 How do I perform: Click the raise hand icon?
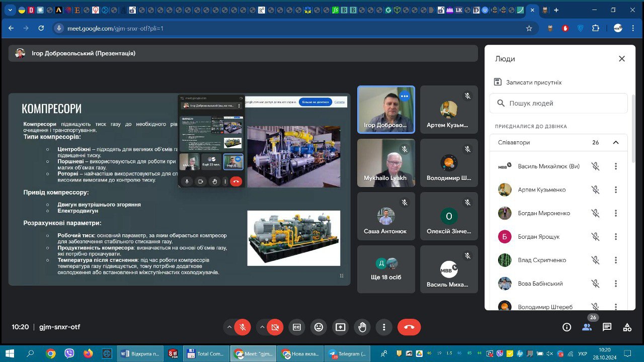[x=362, y=327]
